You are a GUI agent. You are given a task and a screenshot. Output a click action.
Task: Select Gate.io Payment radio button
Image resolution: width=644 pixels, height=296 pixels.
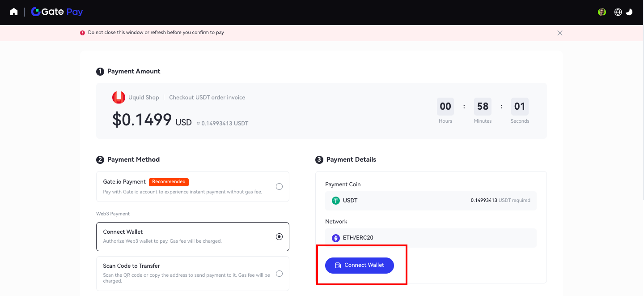(x=279, y=186)
